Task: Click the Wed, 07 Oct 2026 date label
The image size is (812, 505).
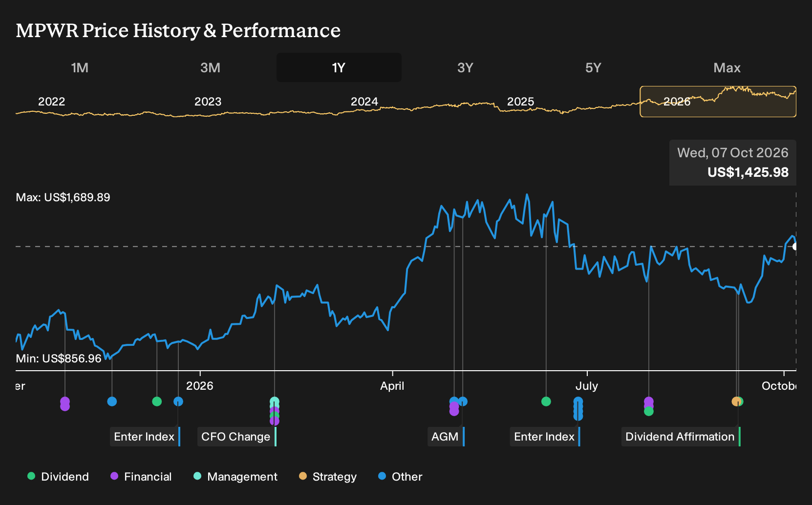Action: [x=733, y=153]
